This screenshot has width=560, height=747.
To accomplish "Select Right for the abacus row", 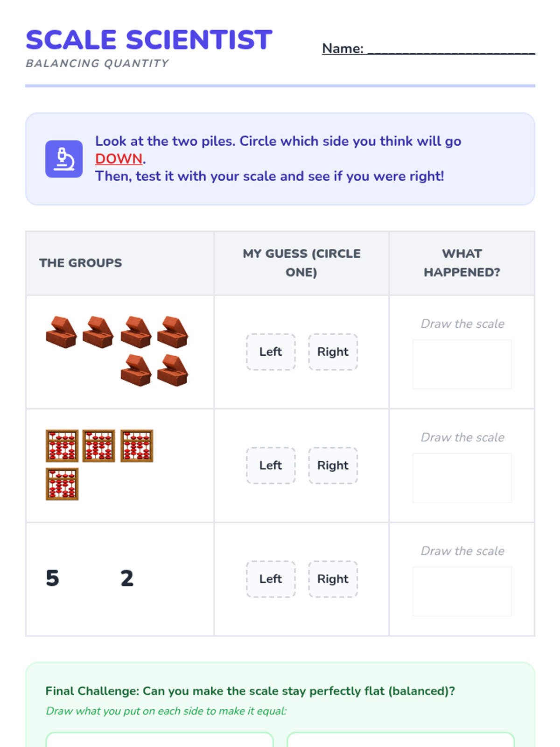I will tap(333, 465).
